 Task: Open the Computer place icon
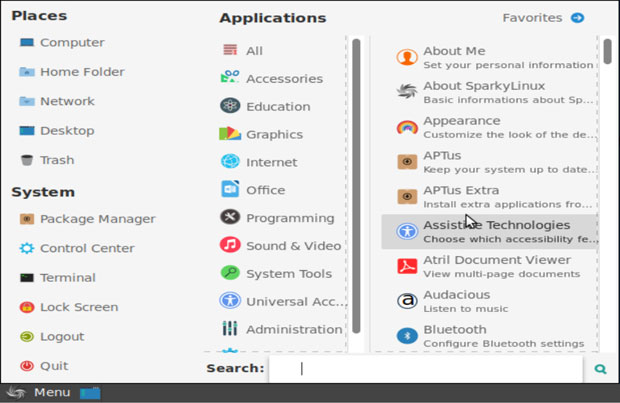[x=26, y=42]
